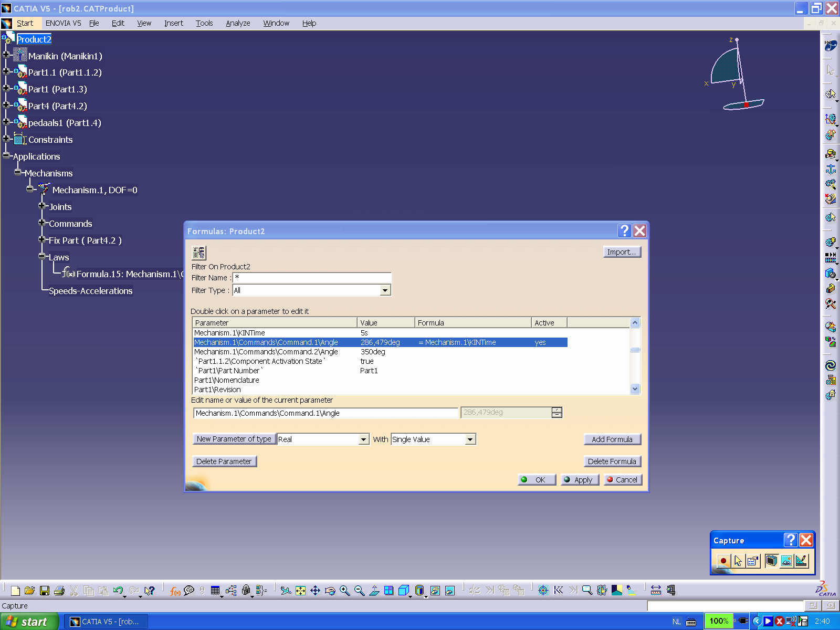
Task: Collapse the Applications tree node
Action: coord(6,155)
